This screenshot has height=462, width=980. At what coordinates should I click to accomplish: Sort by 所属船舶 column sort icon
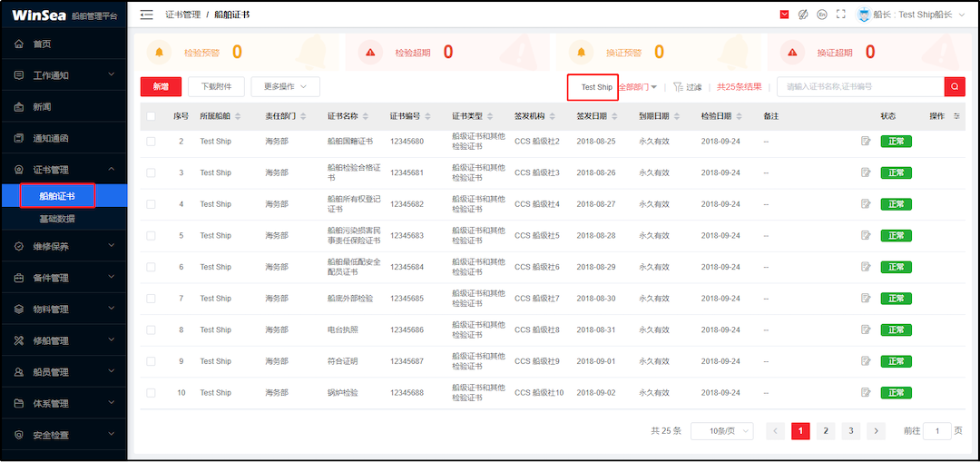tap(238, 116)
